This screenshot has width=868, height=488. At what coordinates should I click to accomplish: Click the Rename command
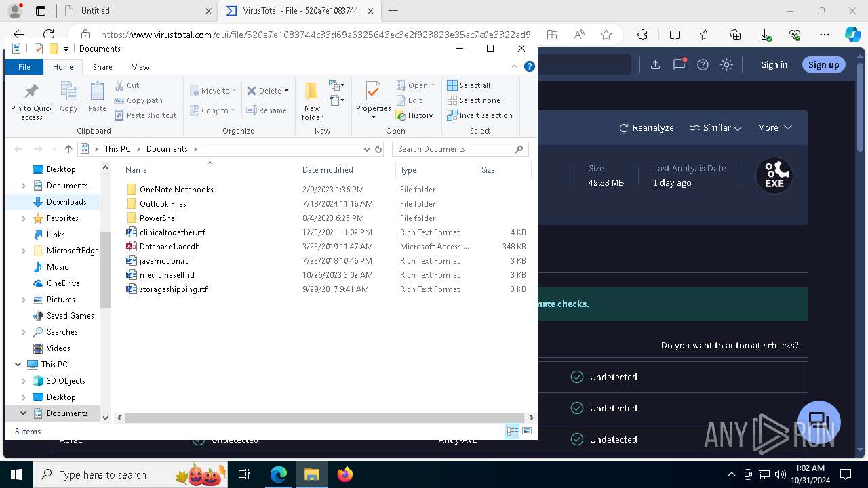(x=267, y=110)
